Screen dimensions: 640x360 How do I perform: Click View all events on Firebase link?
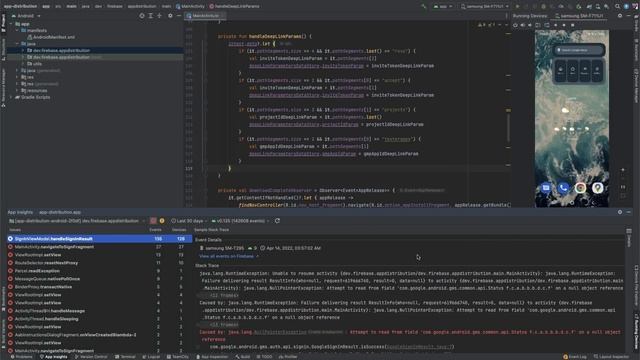(229, 256)
